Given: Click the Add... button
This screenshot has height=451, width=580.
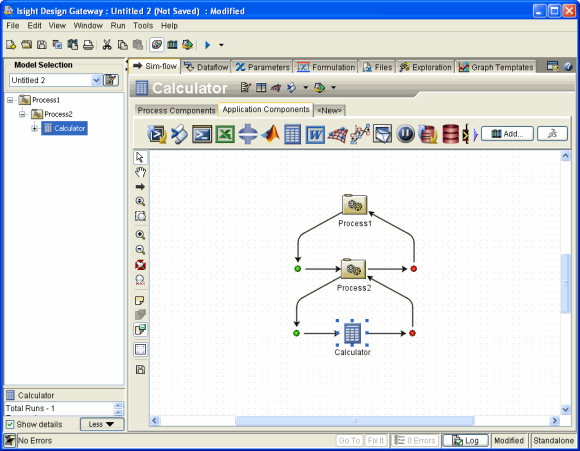Looking at the screenshot, I should pos(507,134).
